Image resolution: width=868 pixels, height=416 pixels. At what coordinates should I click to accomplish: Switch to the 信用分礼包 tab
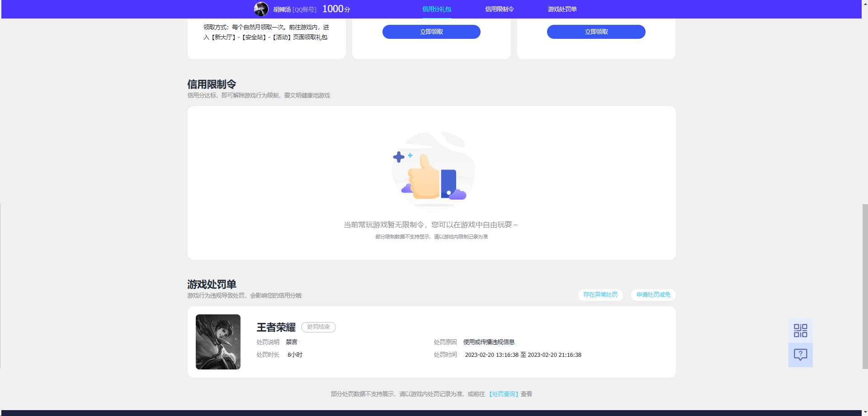click(436, 9)
